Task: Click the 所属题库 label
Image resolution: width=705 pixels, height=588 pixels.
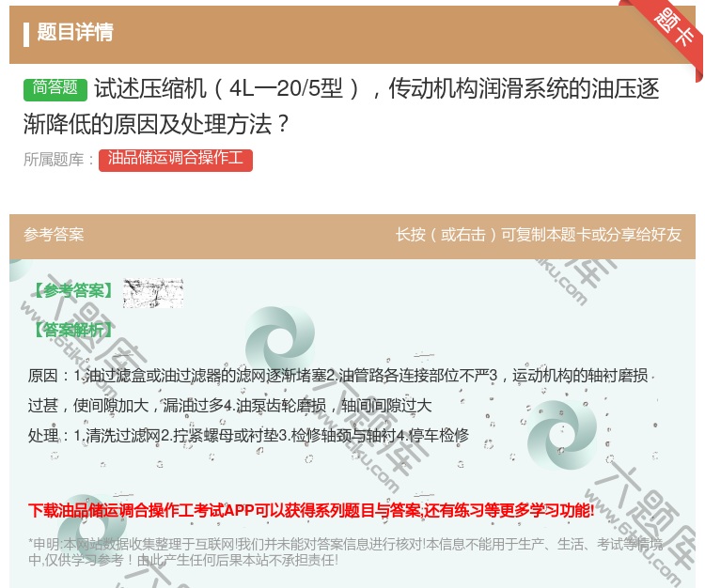Action: (58, 160)
